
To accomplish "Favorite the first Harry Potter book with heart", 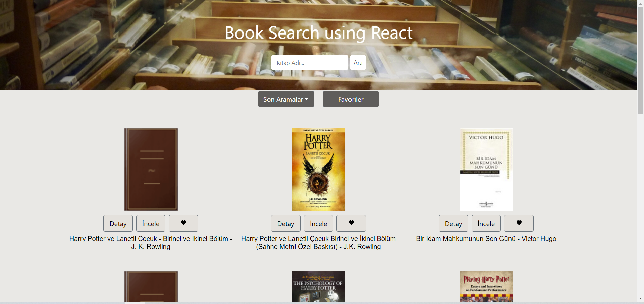I will (x=183, y=223).
